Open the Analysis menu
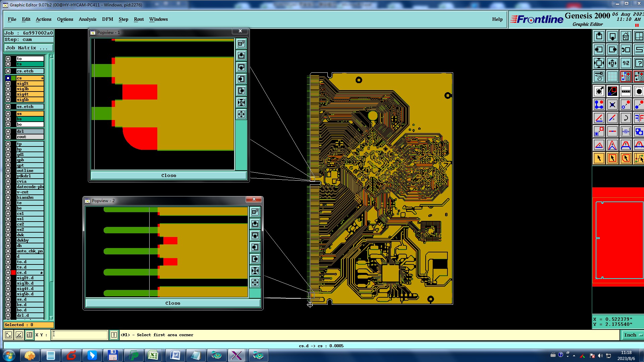Image resolution: width=644 pixels, height=362 pixels. pos(87,19)
